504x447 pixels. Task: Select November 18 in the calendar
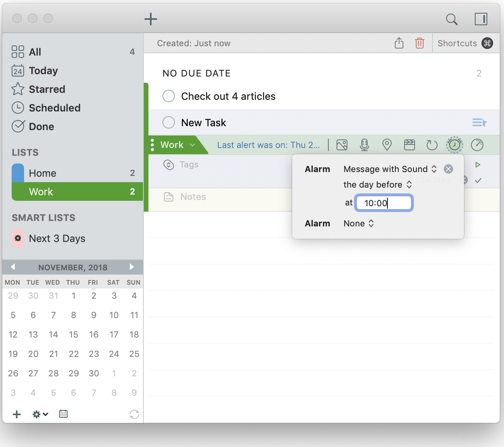(x=134, y=334)
